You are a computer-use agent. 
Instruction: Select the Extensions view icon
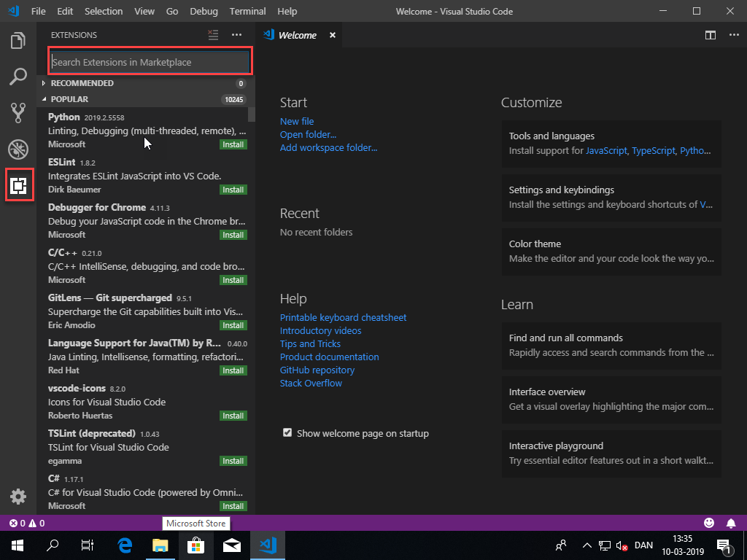[19, 185]
